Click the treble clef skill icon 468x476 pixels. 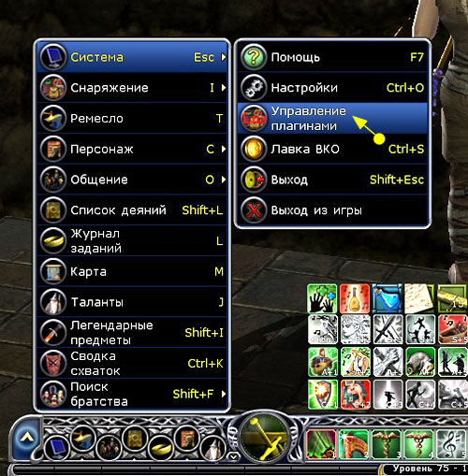click(x=452, y=444)
